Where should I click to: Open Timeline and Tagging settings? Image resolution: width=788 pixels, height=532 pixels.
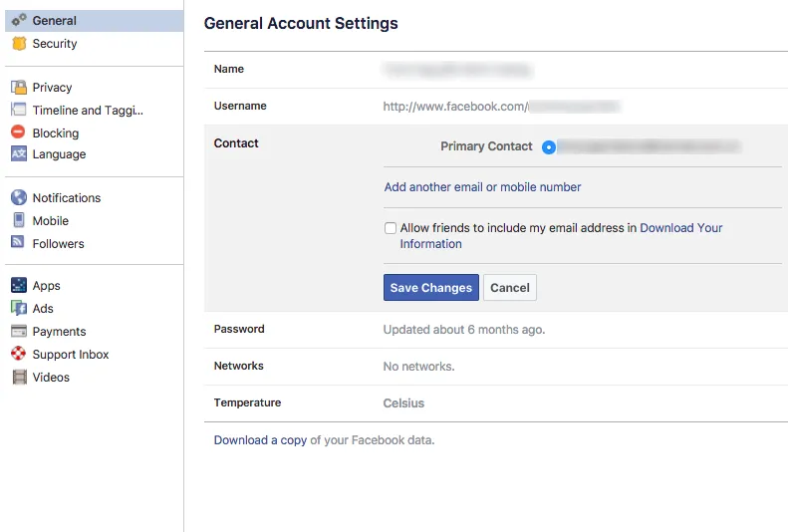coord(88,111)
